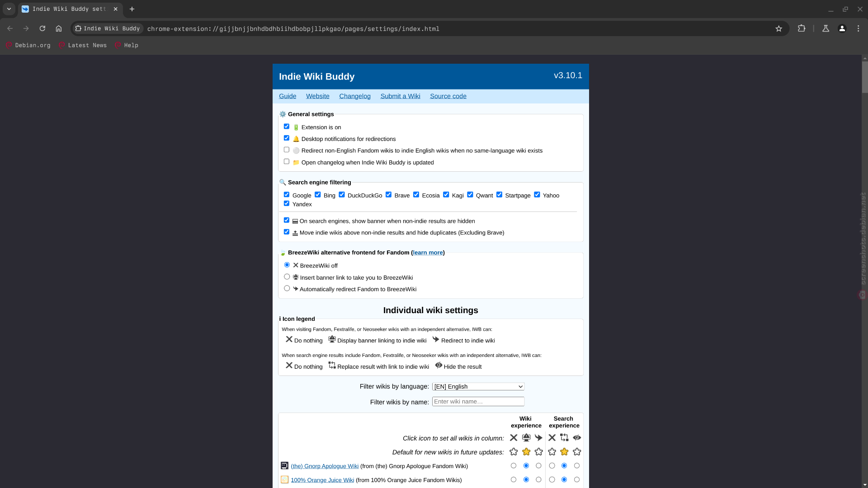Screen dimensions: 868x488
Task: Set all wikis to hide search results
Action: coord(577,438)
